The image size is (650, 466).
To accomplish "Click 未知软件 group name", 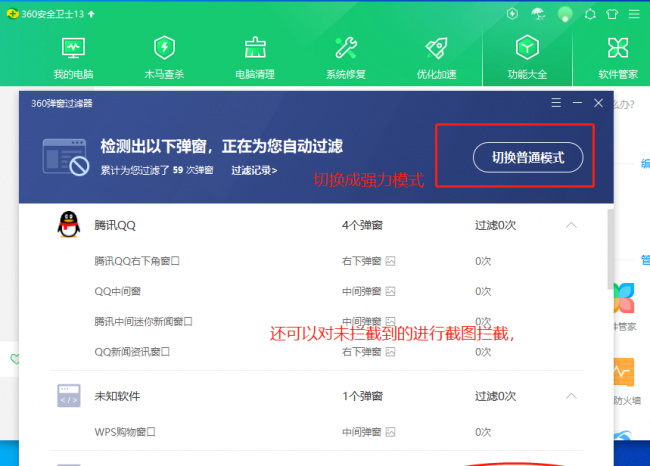I will [x=117, y=396].
